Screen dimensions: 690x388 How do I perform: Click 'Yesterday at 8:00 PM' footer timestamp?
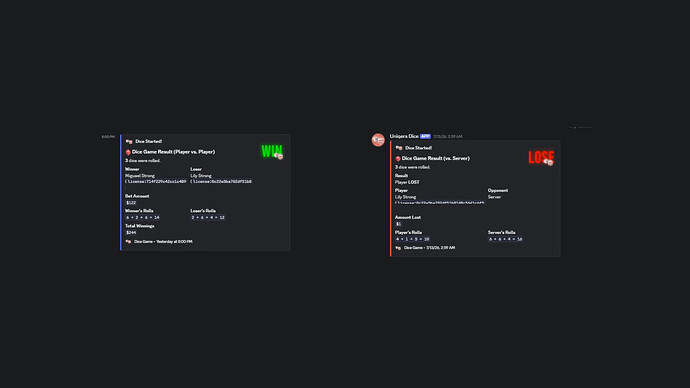click(174, 242)
